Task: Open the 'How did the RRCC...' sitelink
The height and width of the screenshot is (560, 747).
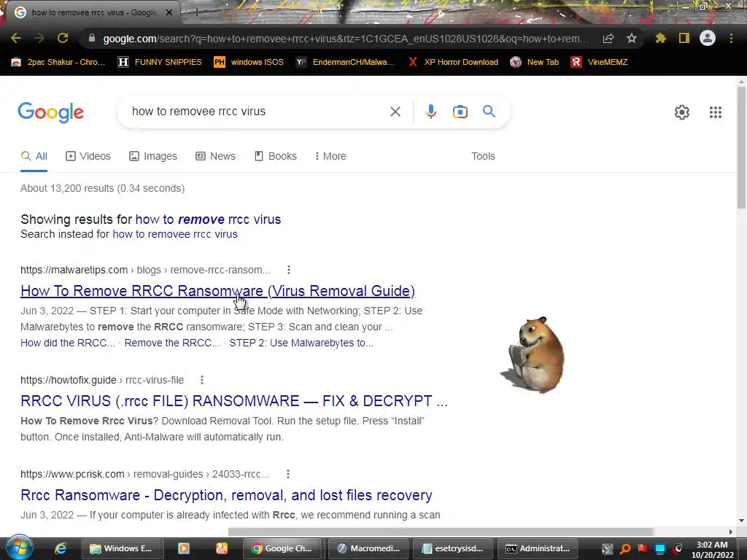Action: pos(68,343)
